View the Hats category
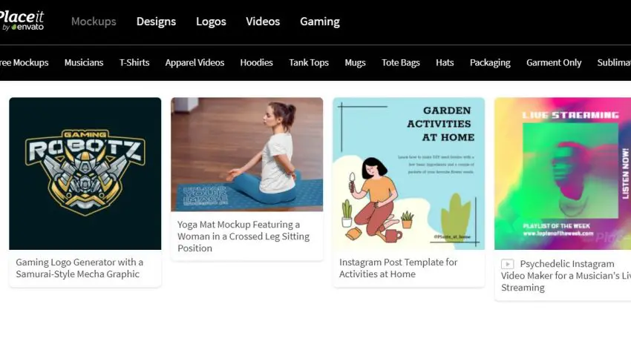 pos(445,63)
